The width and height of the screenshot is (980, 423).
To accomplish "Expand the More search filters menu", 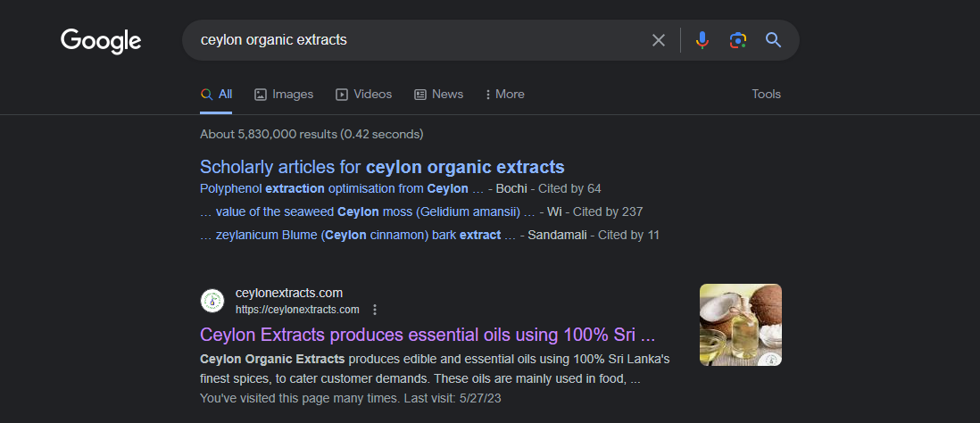I will tap(505, 95).
